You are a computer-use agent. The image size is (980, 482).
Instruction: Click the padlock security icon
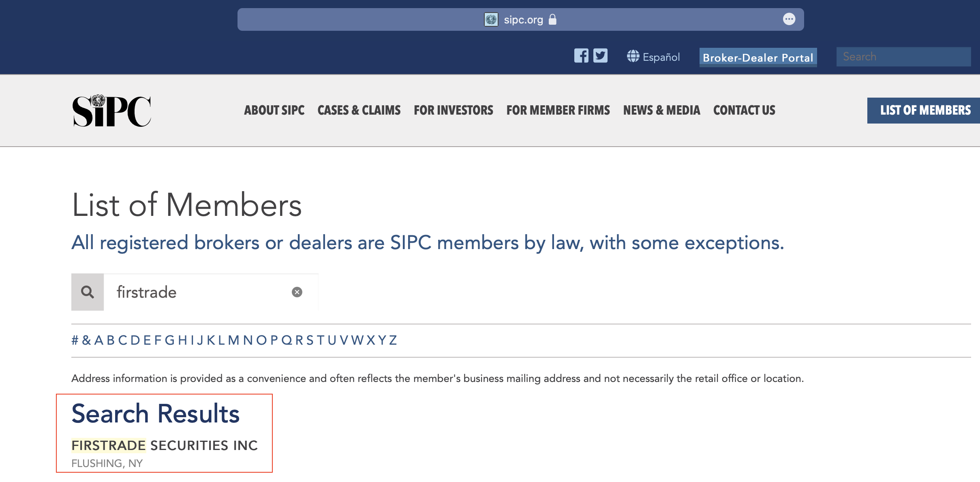pos(552,19)
